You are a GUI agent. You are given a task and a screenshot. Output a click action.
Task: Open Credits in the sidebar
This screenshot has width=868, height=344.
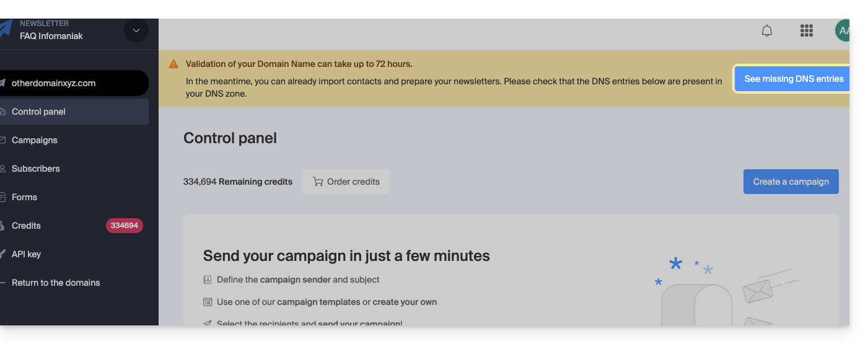26,226
